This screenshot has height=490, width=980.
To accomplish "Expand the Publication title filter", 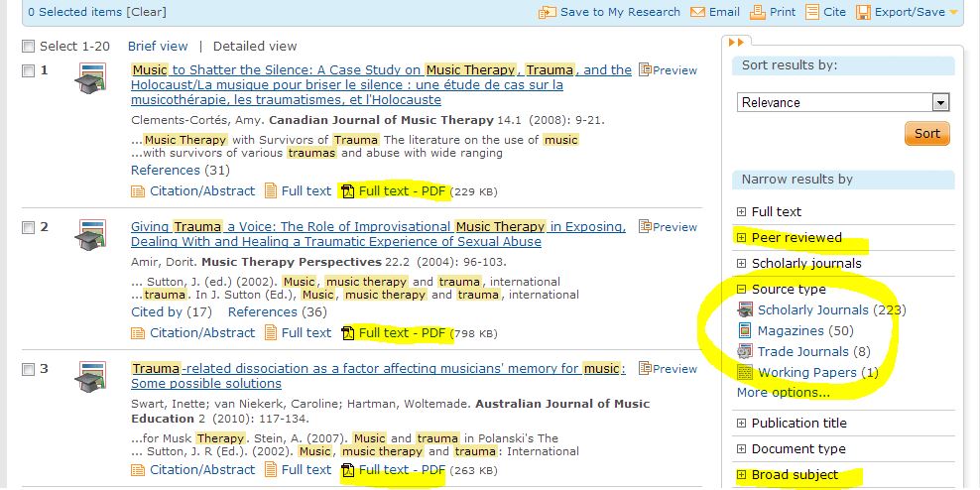I will point(741,424).
